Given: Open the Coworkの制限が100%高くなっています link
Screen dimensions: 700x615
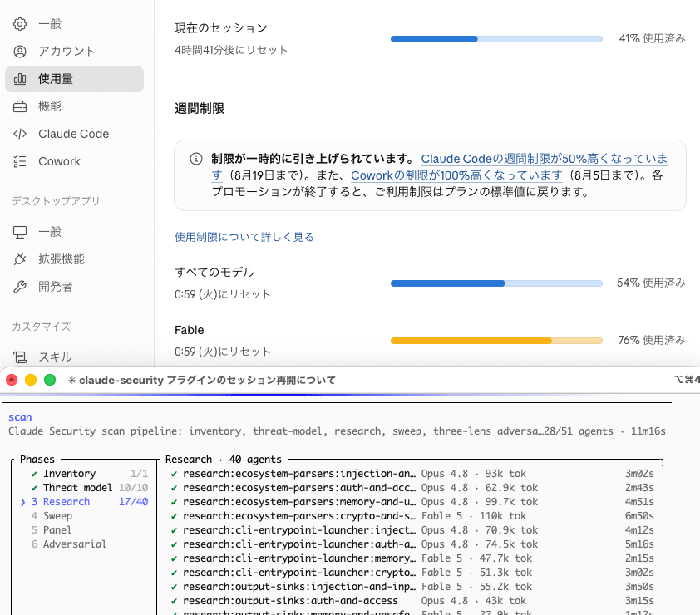Looking at the screenshot, I should (456, 175).
